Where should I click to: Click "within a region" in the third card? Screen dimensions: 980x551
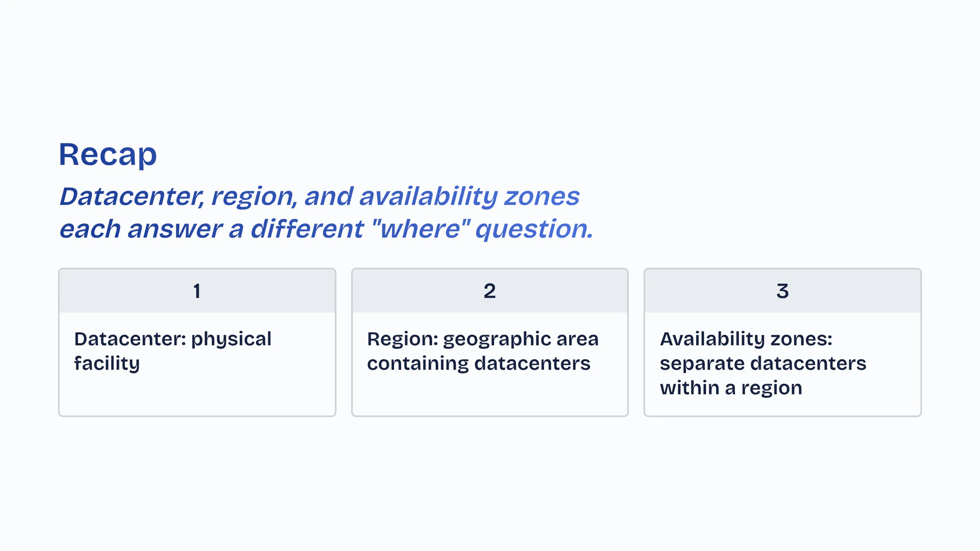(x=730, y=388)
